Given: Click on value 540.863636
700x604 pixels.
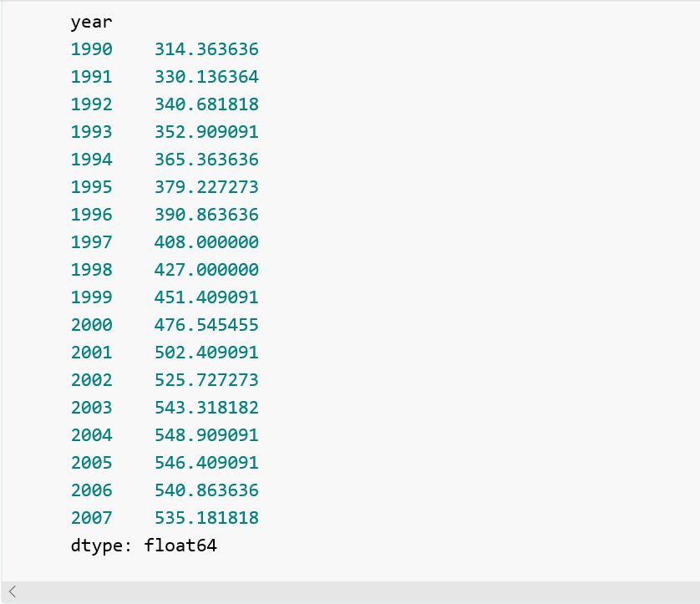Looking at the screenshot, I should [x=206, y=490].
